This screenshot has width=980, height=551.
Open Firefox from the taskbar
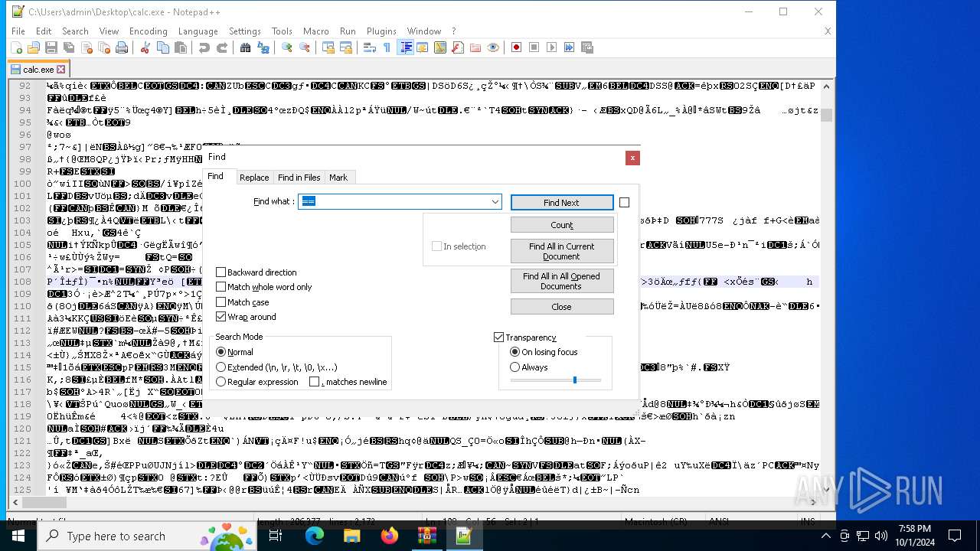coord(389,536)
